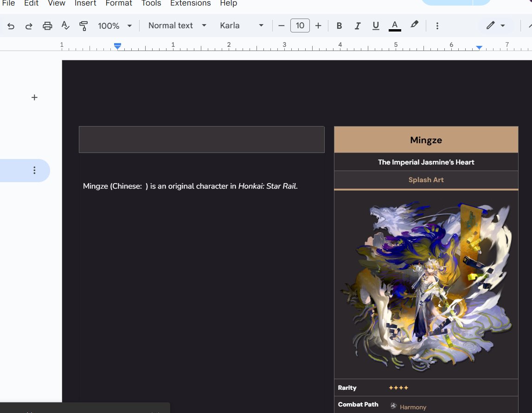
Task: Open the toolbar More options menu
Action: tap(437, 26)
